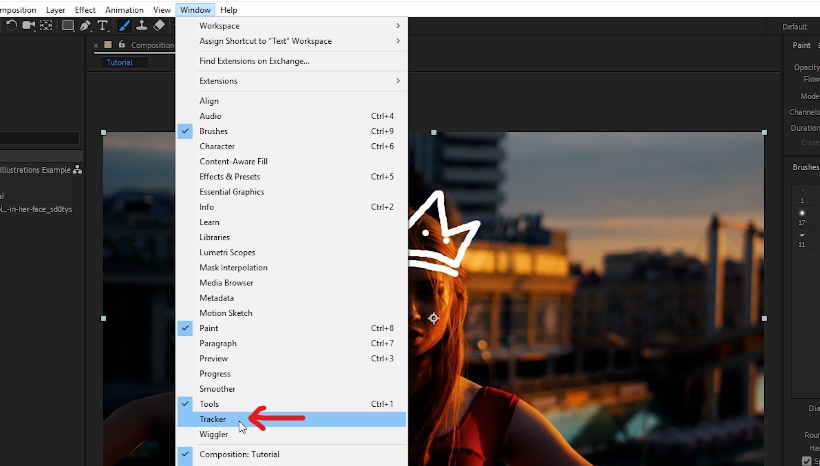This screenshot has width=820, height=466.
Task: Open the Media Browser panel
Action: [292, 283]
